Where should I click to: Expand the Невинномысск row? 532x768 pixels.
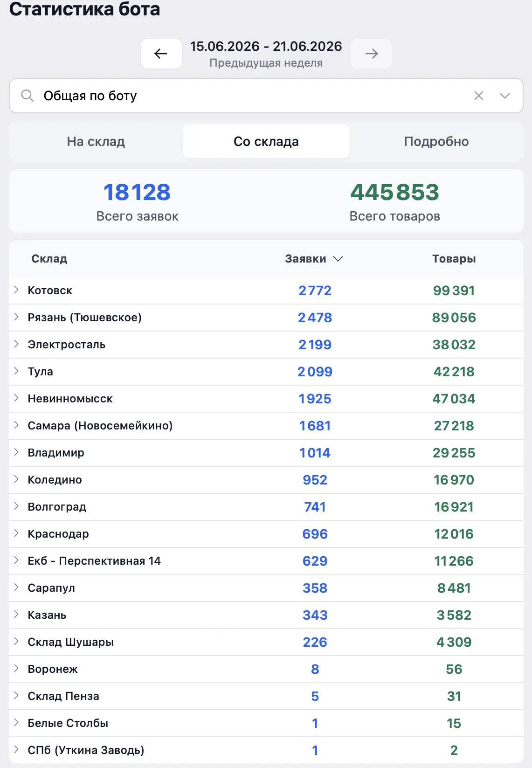tap(16, 398)
